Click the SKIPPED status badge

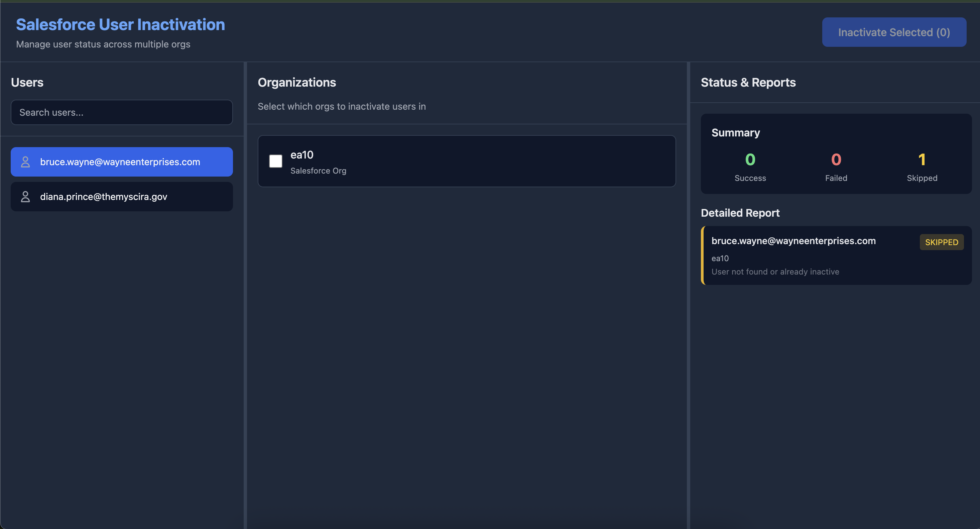point(941,242)
